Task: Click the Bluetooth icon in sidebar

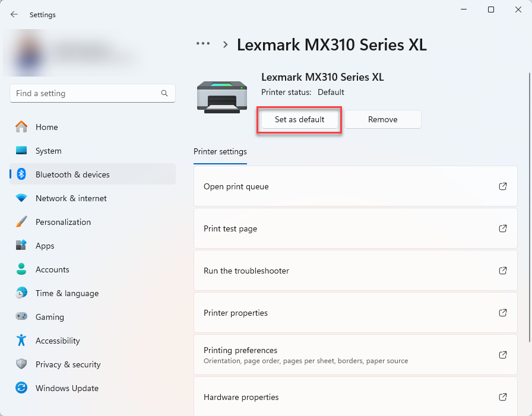Action: pos(21,174)
